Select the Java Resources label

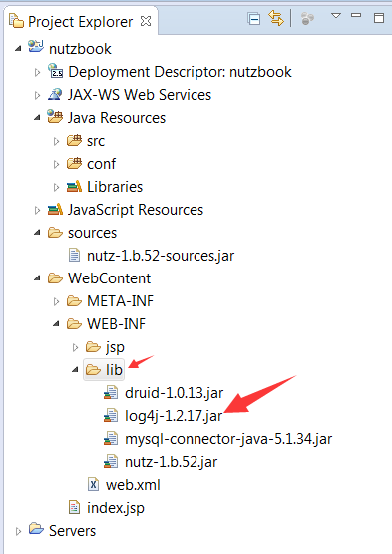point(117,118)
